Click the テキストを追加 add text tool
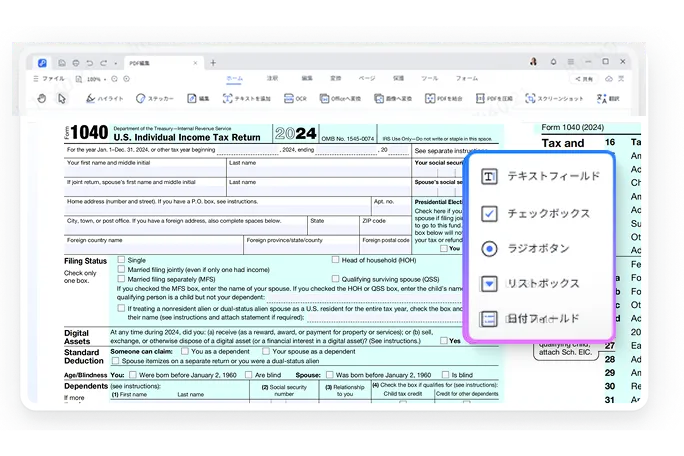The height and width of the screenshot is (456, 684). pos(246,98)
